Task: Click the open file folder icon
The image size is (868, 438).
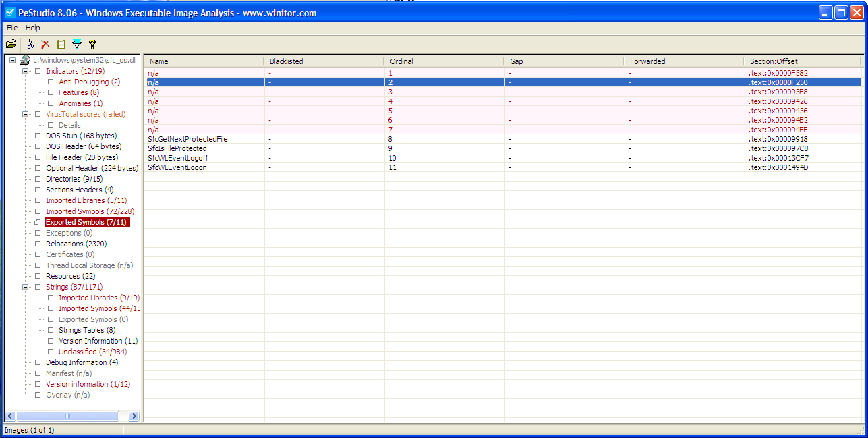Action: [11, 45]
